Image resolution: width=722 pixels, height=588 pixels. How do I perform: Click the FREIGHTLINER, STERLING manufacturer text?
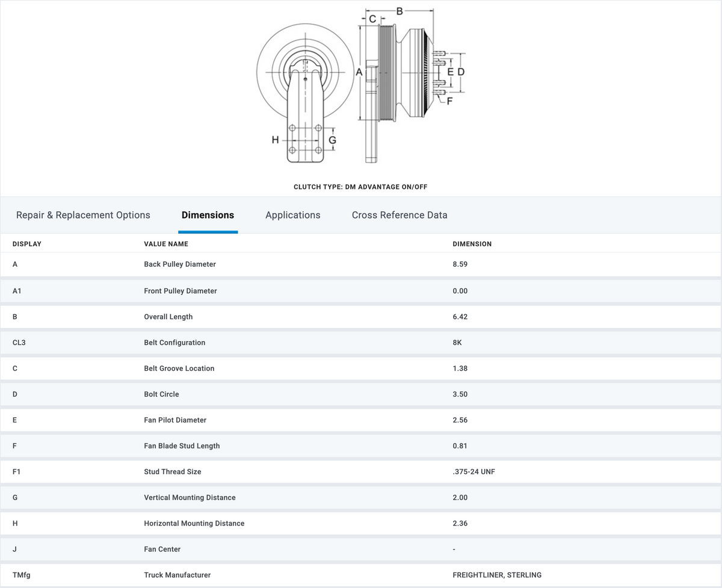[x=497, y=575]
